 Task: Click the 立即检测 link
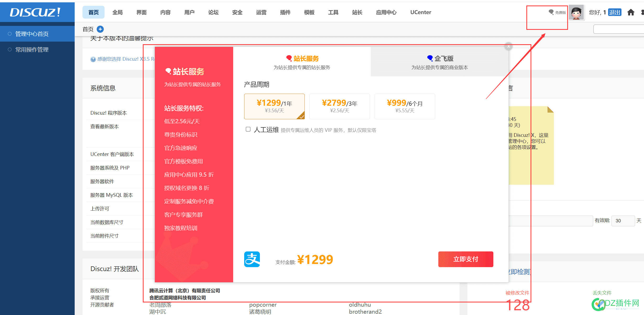coord(519,272)
